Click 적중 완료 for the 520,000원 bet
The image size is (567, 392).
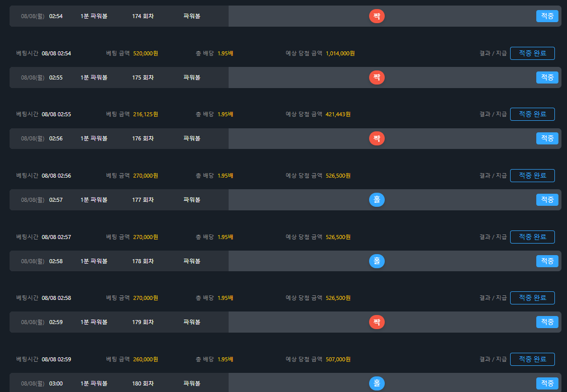(x=532, y=53)
